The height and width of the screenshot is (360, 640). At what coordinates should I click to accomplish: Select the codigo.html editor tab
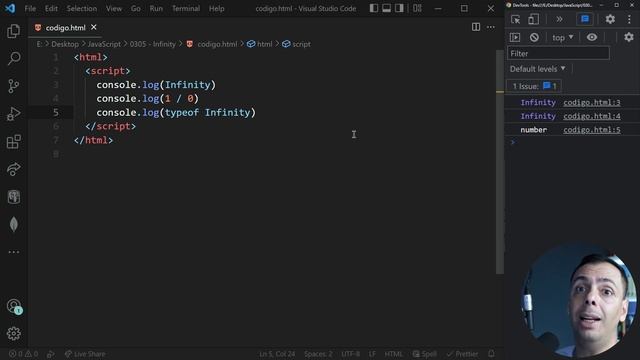tap(65, 27)
